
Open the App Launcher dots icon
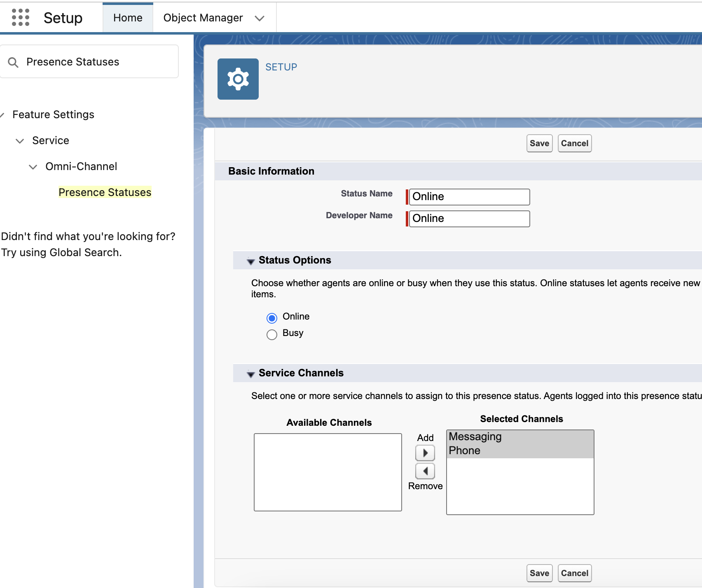click(x=21, y=18)
